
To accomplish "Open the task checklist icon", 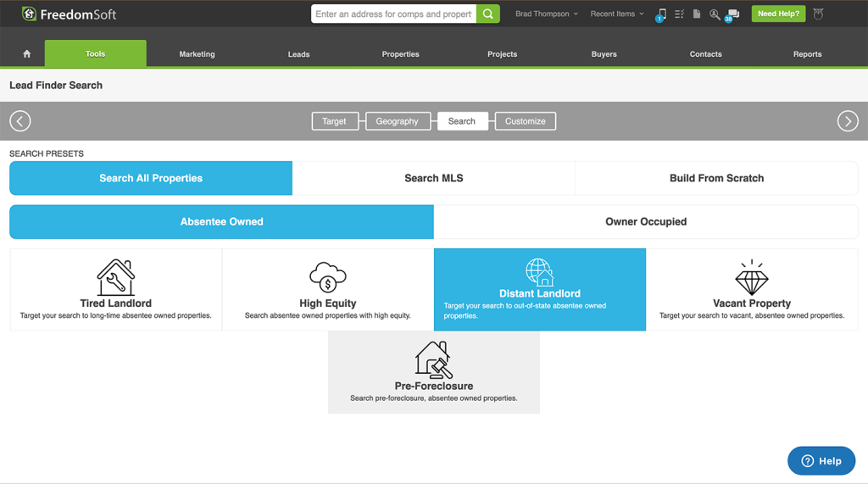I will pyautogui.click(x=679, y=14).
